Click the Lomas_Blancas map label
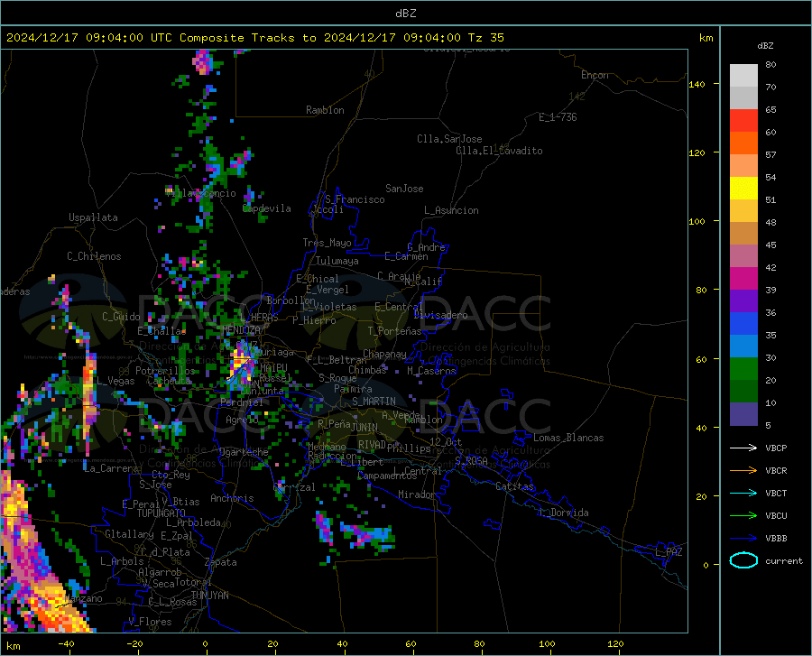 coord(568,438)
